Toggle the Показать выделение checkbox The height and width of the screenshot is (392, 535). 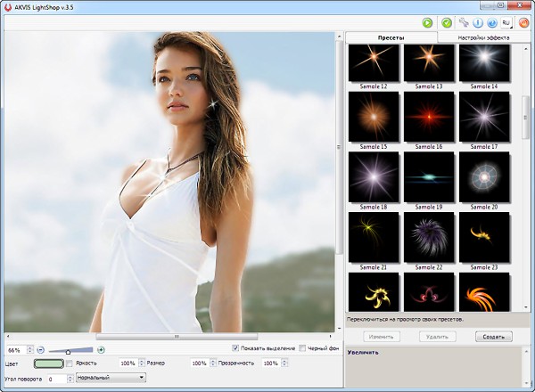[235, 348]
